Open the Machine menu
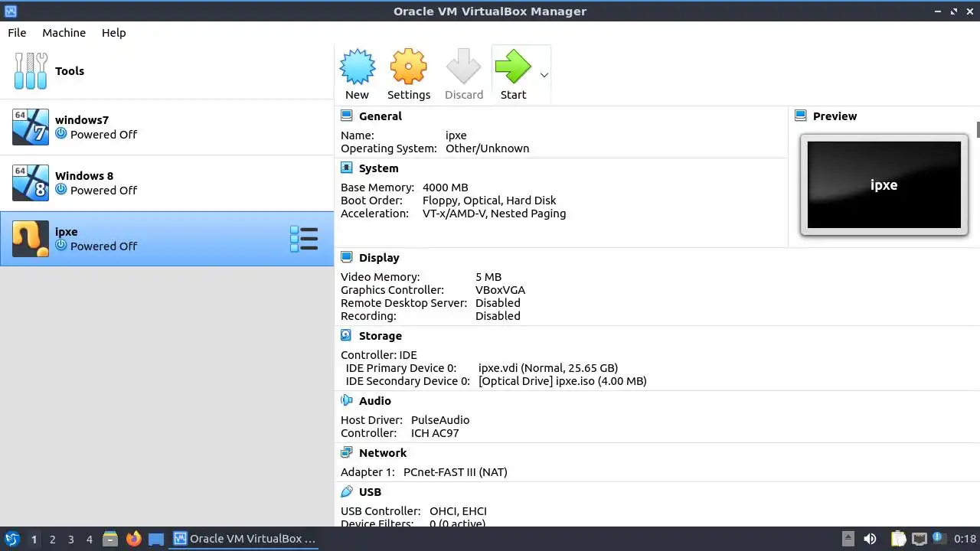Viewport: 980px width, 551px height. point(64,33)
